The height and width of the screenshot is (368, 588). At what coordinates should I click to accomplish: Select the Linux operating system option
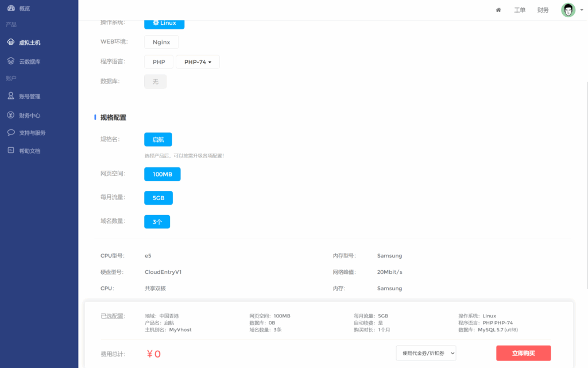coord(164,23)
